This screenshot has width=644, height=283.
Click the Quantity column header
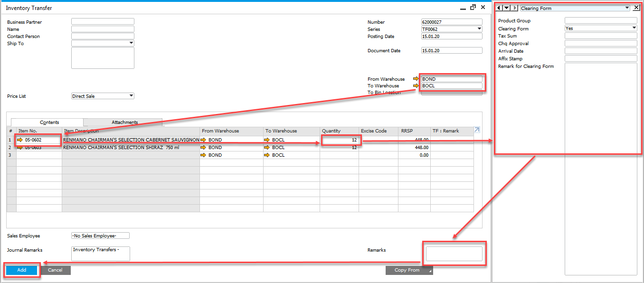[x=339, y=131]
